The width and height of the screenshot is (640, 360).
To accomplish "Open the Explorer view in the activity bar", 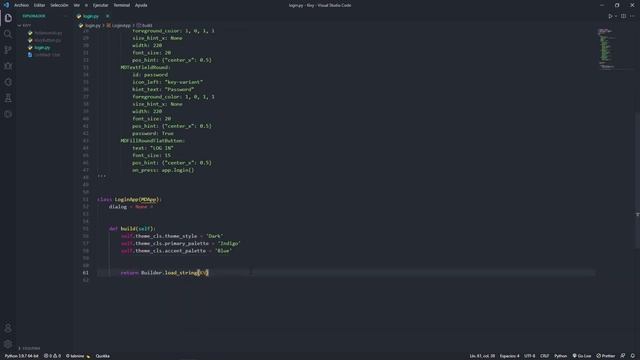I will click(8, 18).
